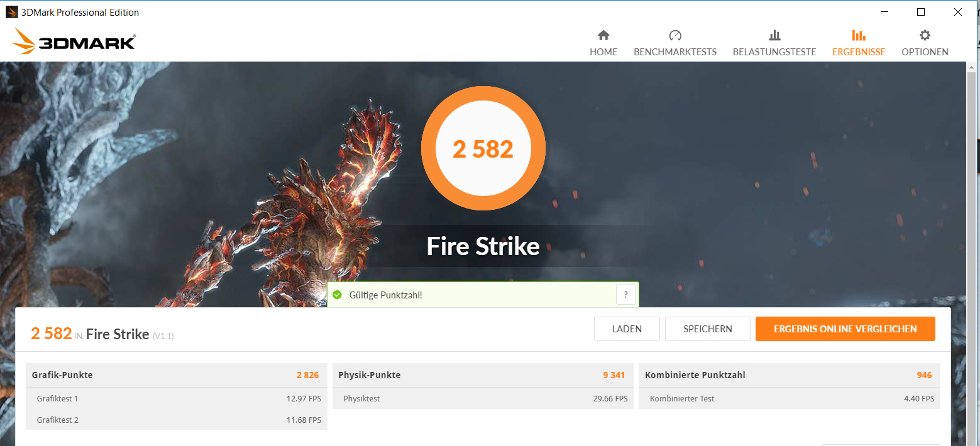Viewport: 980px width, 446px height.
Task: Maximize the 3DMark window
Action: click(920, 12)
